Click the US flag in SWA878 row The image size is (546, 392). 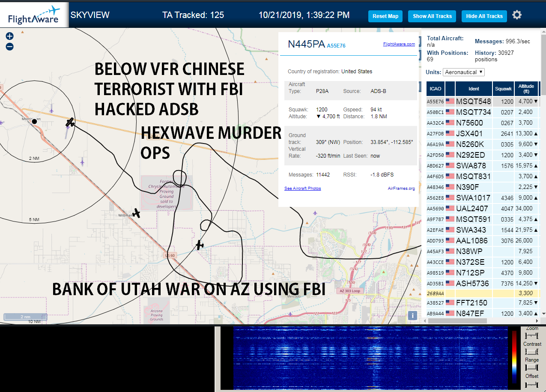click(x=450, y=166)
